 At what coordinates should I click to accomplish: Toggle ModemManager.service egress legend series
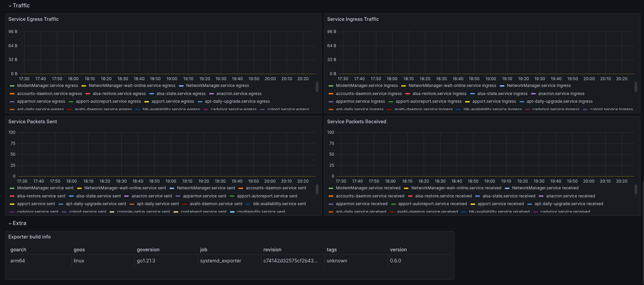coord(47,86)
